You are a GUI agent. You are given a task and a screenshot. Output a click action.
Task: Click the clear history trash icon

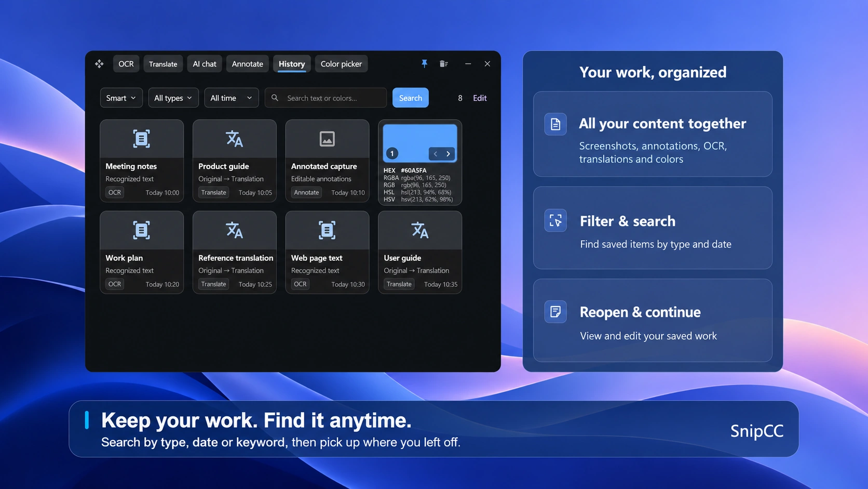click(x=444, y=63)
